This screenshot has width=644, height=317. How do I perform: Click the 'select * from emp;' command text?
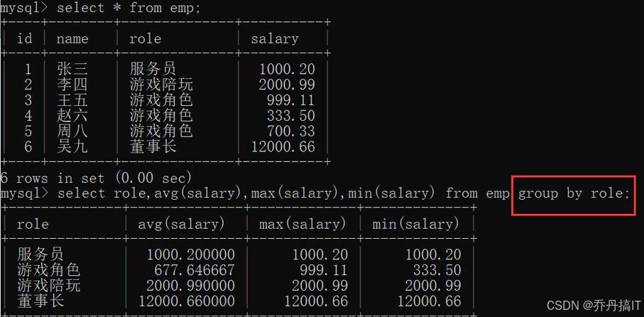tap(129, 7)
